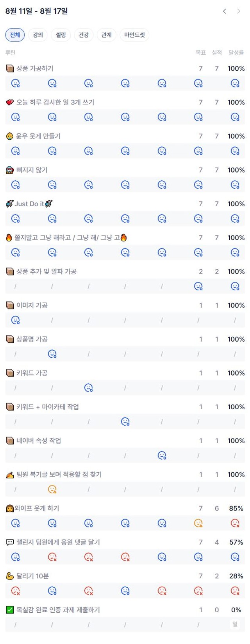
Task: Switch to the 강의 category tab
Action: pos(38,35)
